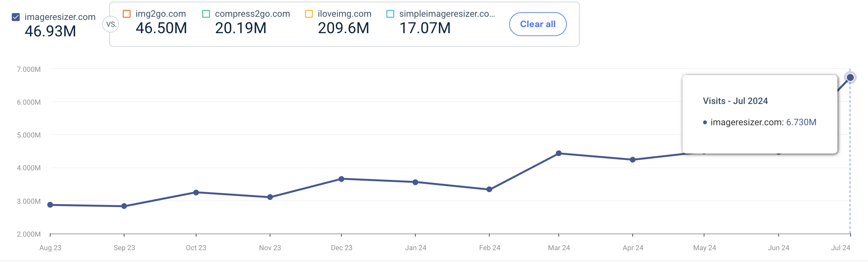Click the Clear all button
The width and height of the screenshot is (868, 264).
click(538, 24)
